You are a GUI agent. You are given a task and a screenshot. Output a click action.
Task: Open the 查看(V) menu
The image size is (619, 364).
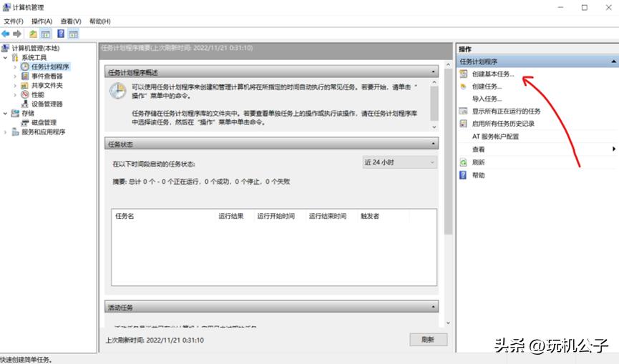point(71,21)
